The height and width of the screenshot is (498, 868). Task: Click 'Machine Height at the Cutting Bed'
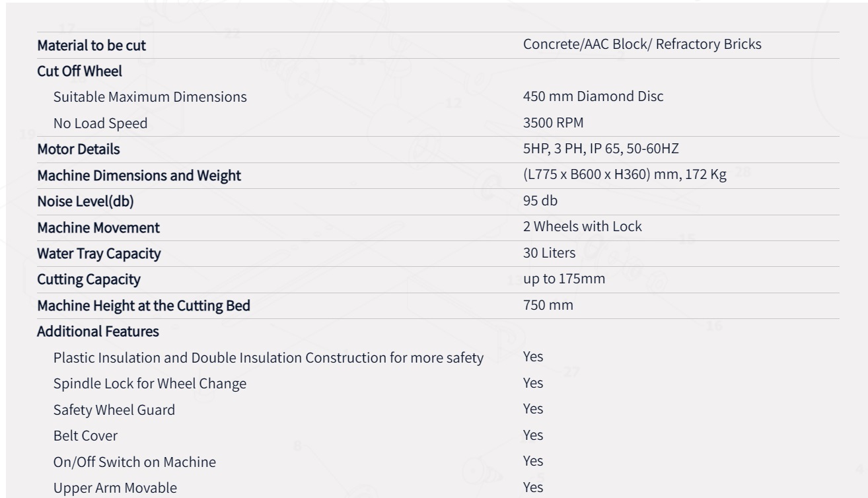pyautogui.click(x=143, y=306)
